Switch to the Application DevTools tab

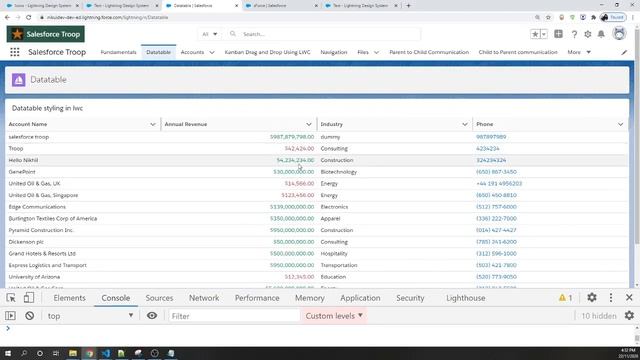point(360,298)
